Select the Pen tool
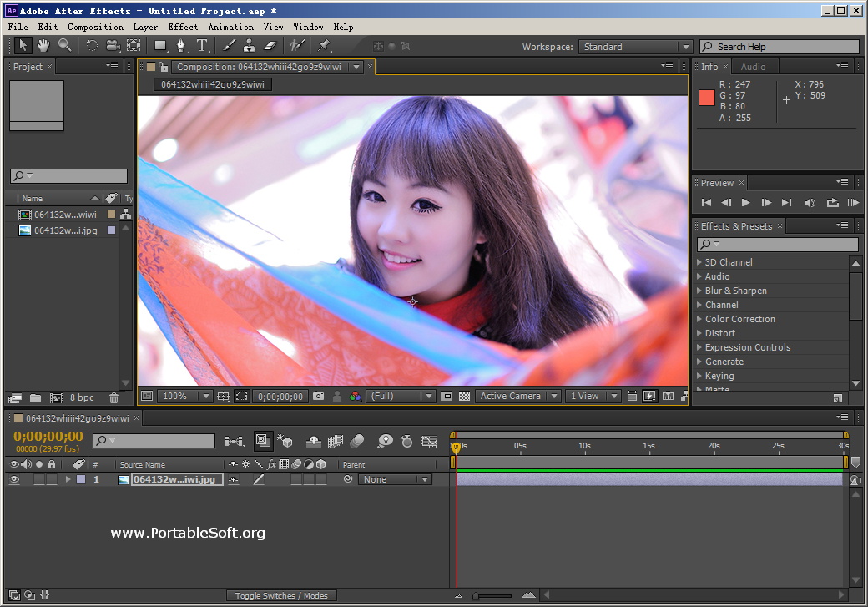Image resolution: width=868 pixels, height=607 pixels. pos(181,45)
